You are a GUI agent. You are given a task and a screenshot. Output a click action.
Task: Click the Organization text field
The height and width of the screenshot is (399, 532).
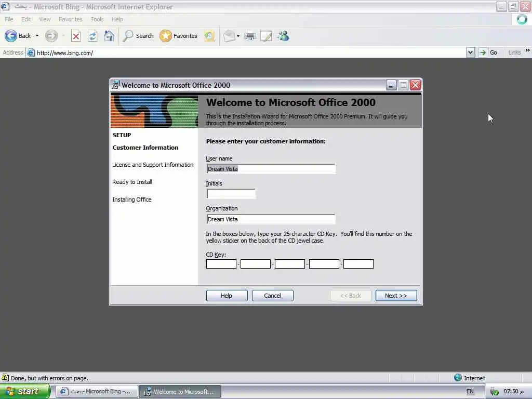[x=271, y=219]
